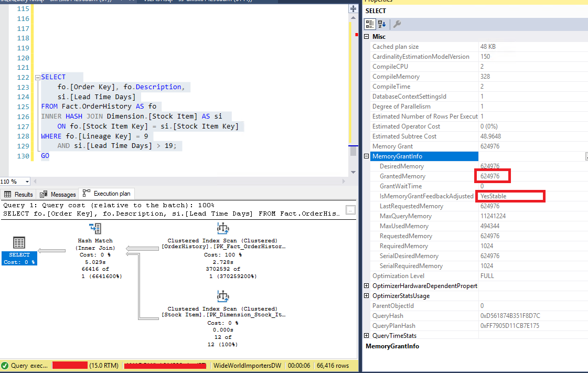This screenshot has height=373, width=588.
Task: Click the Categorized view icon in Properties
Action: [370, 24]
